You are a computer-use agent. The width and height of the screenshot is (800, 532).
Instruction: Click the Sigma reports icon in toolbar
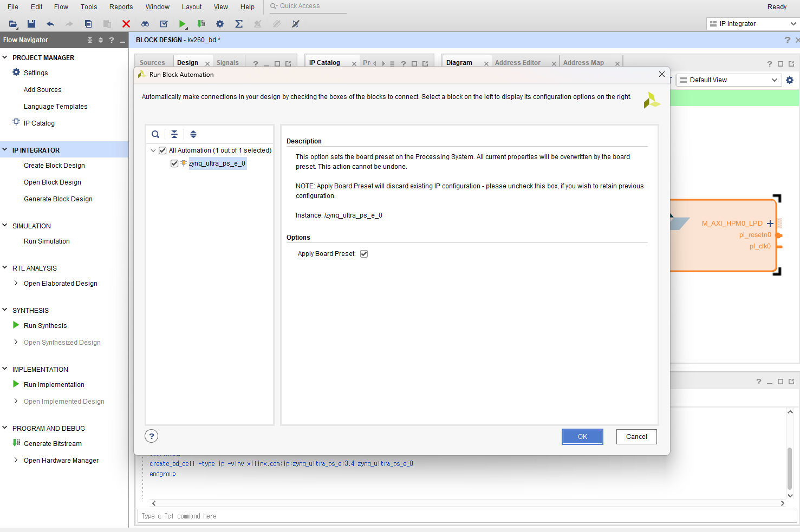tap(239, 24)
